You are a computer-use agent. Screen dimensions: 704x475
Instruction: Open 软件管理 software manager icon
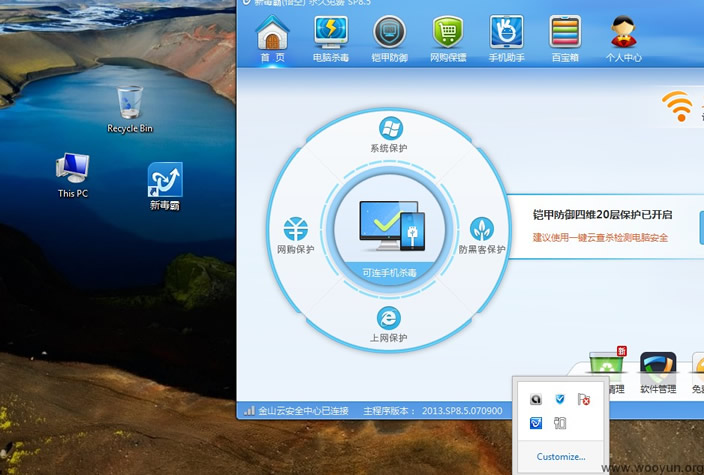(x=657, y=369)
